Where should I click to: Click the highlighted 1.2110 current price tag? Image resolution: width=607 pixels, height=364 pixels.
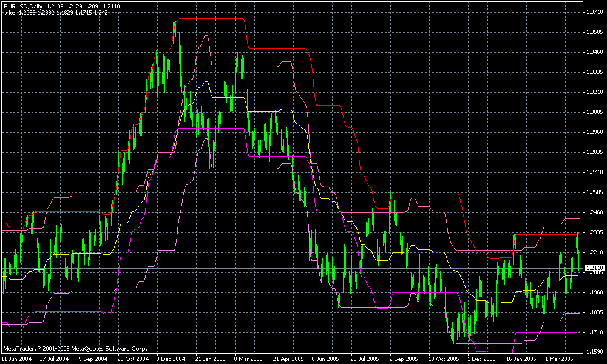click(x=595, y=268)
